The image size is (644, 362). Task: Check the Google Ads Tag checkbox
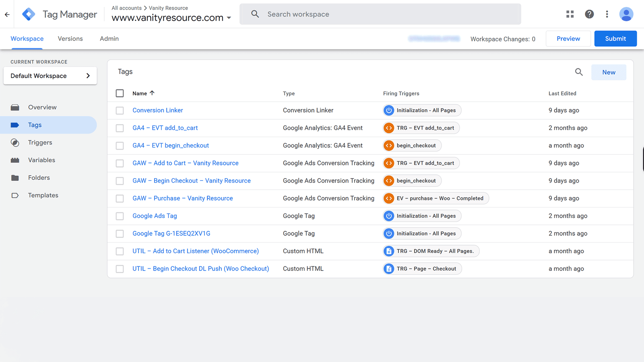pyautogui.click(x=120, y=216)
